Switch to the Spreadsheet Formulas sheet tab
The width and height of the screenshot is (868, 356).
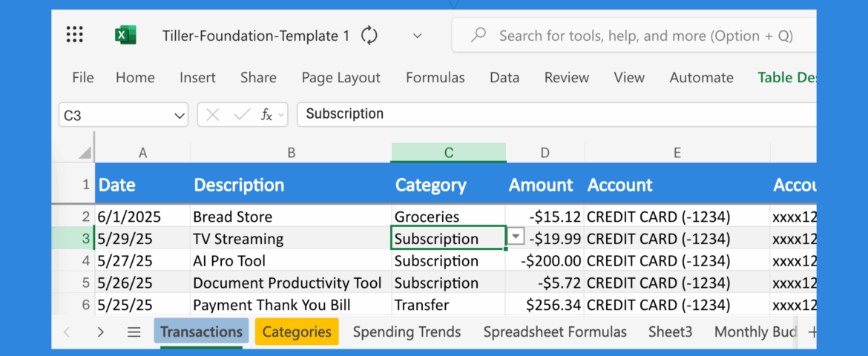click(555, 332)
